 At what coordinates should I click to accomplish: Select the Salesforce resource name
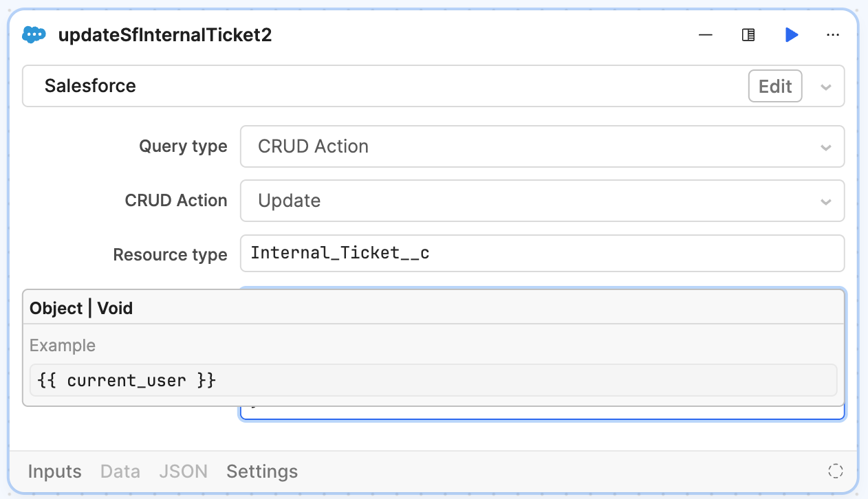[90, 86]
